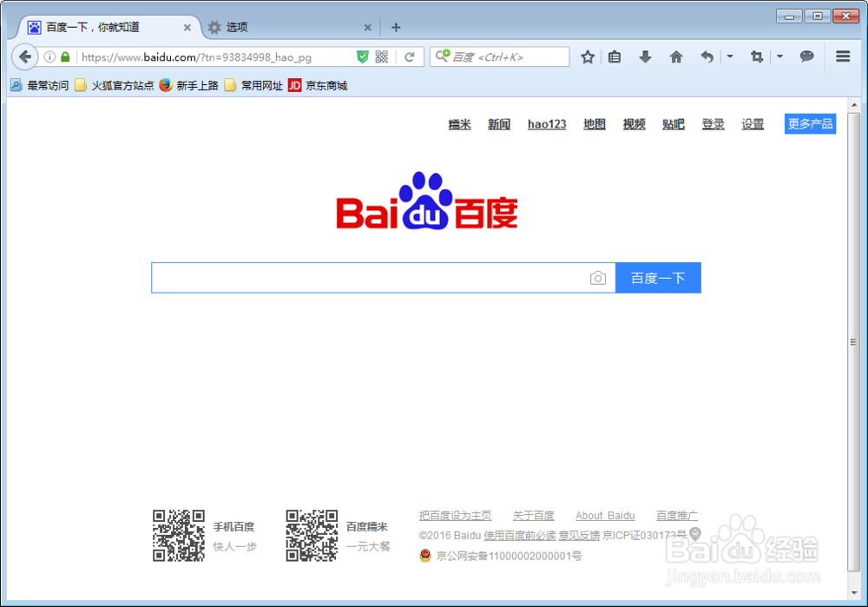
Task: Open 意见反馈 feedback link
Action: click(579, 536)
